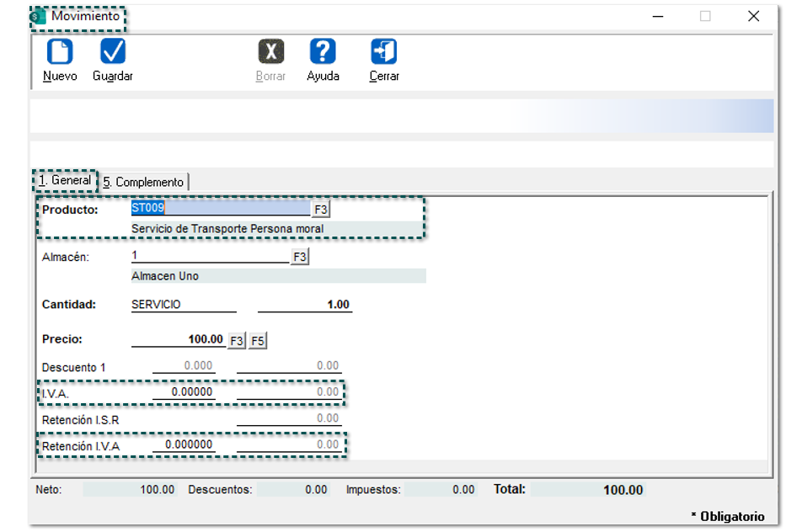Click the Impuestos total value
The height and width of the screenshot is (532, 786).
(440, 489)
